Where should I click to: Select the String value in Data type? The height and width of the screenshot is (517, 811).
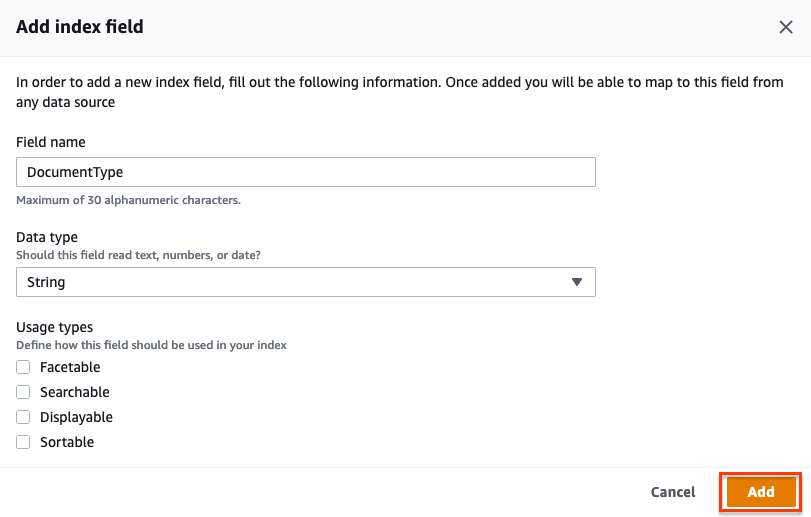47,282
